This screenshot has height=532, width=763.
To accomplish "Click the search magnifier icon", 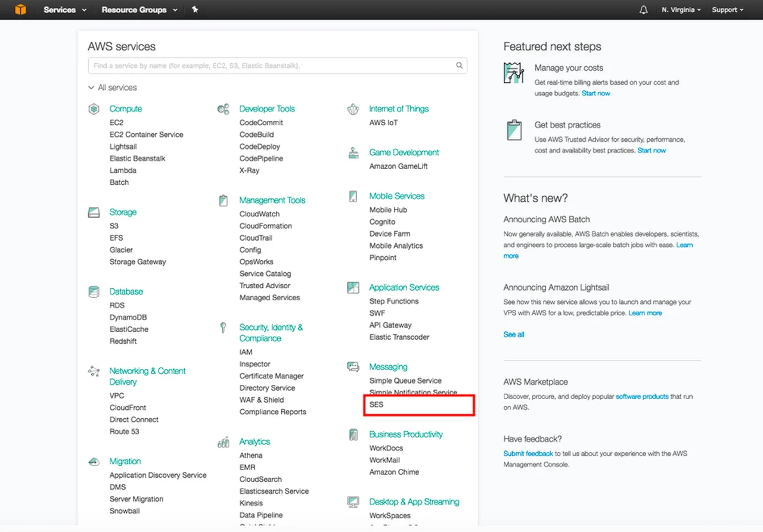I will pyautogui.click(x=459, y=66).
